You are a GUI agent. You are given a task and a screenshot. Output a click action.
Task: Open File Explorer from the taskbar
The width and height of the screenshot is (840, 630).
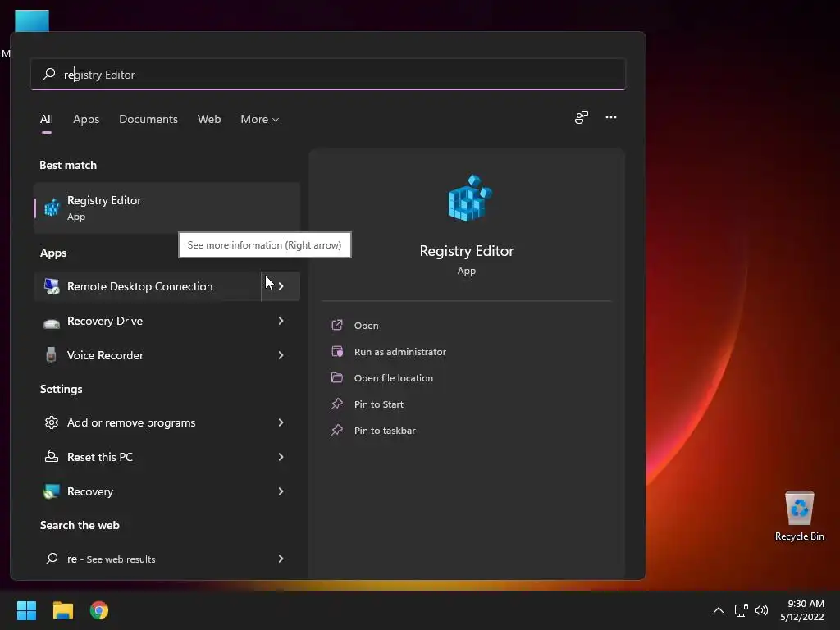point(62,610)
